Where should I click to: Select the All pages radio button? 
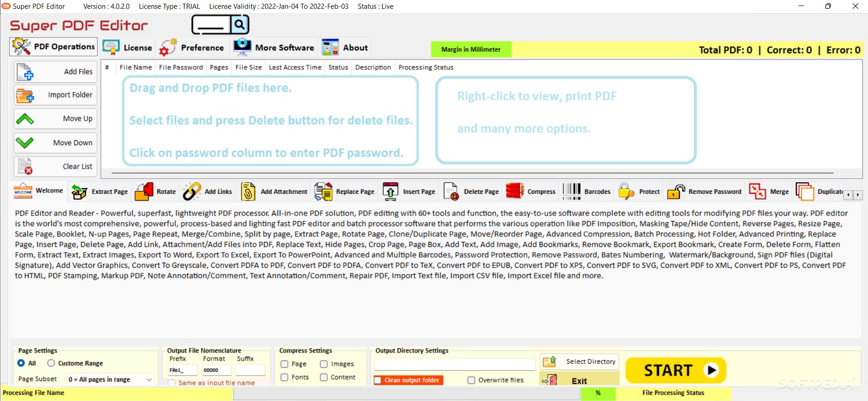coord(21,363)
